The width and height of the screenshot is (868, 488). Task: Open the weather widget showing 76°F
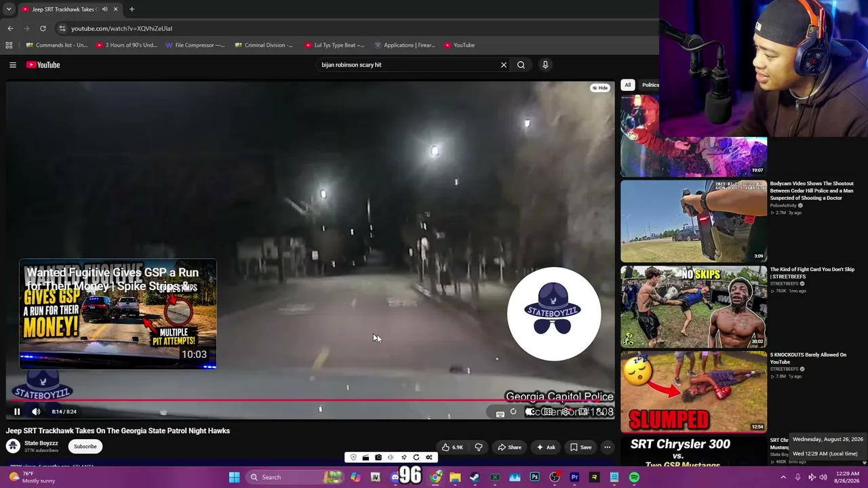pos(31,477)
